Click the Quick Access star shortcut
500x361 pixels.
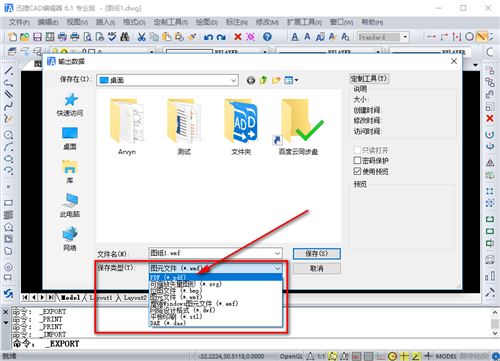click(x=70, y=105)
